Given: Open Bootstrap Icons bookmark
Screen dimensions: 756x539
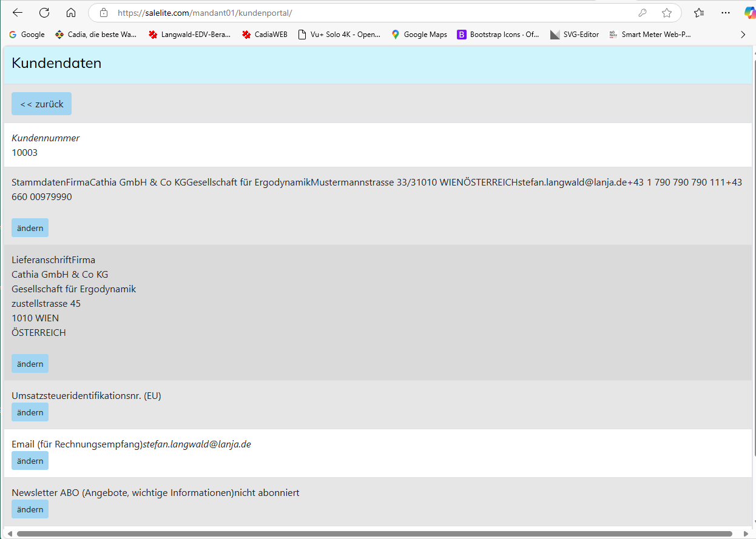Looking at the screenshot, I should click(x=498, y=35).
